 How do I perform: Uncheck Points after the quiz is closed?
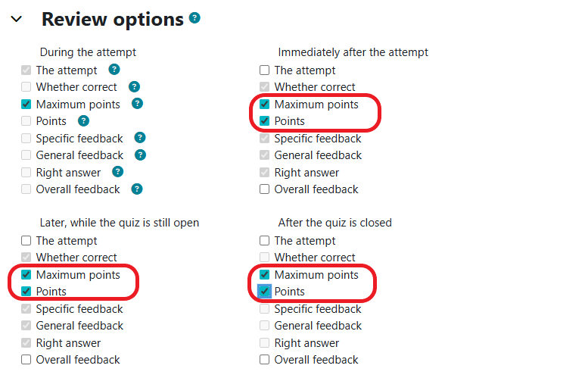click(x=265, y=292)
